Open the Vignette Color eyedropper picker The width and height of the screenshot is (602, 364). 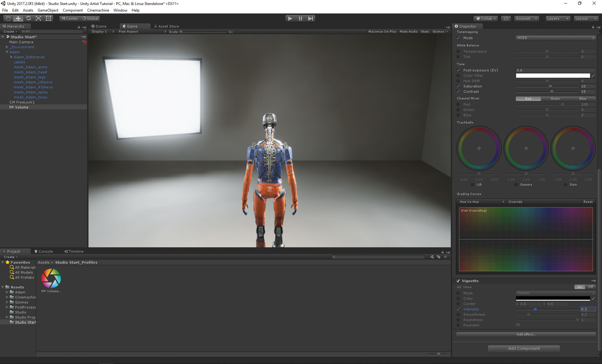click(x=593, y=298)
